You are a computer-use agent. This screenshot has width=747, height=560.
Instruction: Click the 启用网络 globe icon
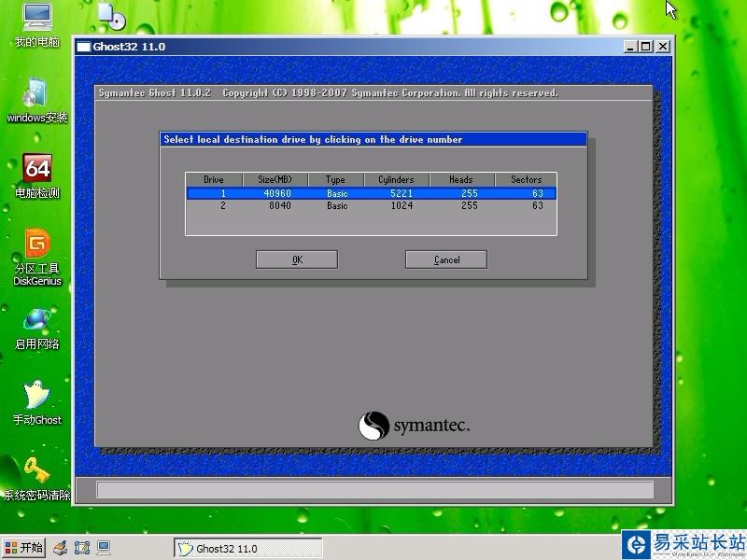(37, 320)
